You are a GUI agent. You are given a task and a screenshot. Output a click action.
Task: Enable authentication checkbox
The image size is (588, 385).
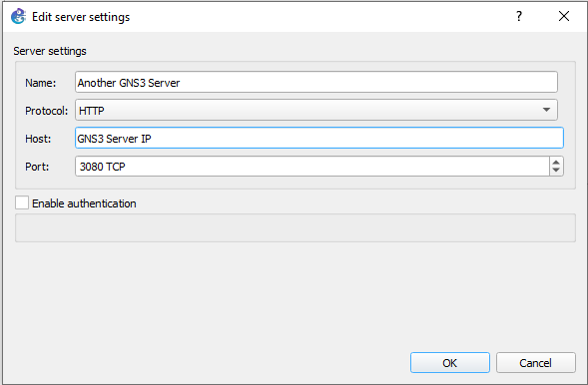click(22, 202)
